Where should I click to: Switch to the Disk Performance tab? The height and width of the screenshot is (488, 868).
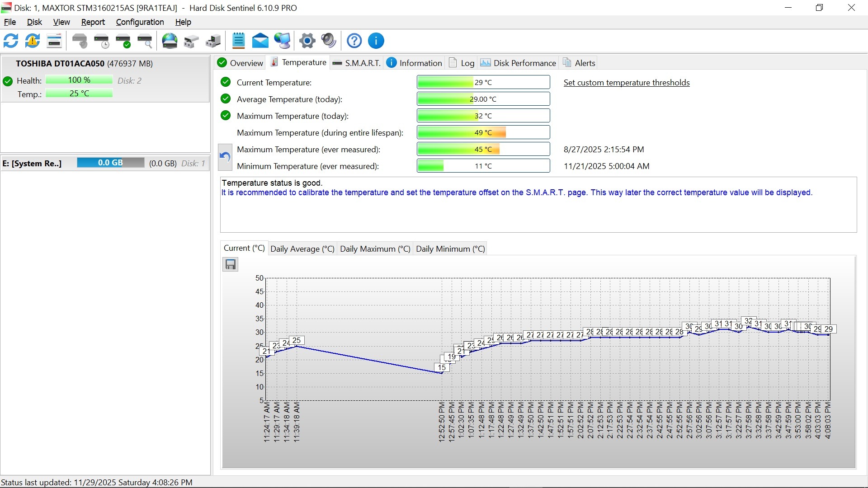pyautogui.click(x=518, y=63)
